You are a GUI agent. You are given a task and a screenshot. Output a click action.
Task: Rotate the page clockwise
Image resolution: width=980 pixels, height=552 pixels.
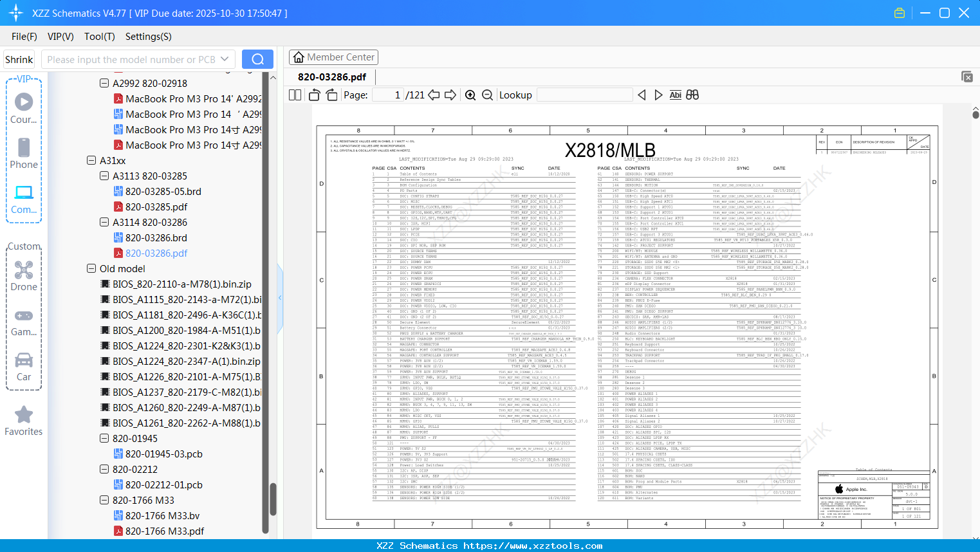(331, 95)
